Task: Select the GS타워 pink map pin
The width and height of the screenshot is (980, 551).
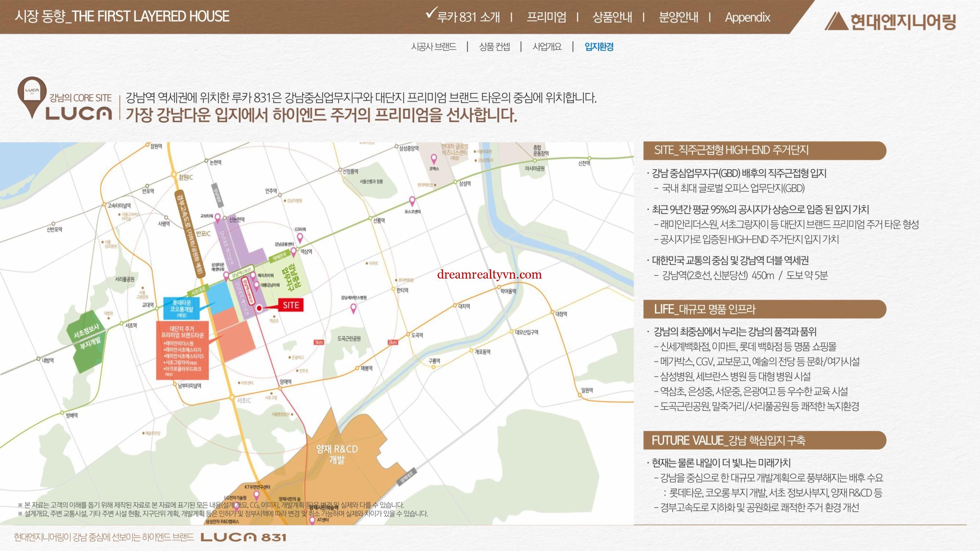Action: click(300, 238)
